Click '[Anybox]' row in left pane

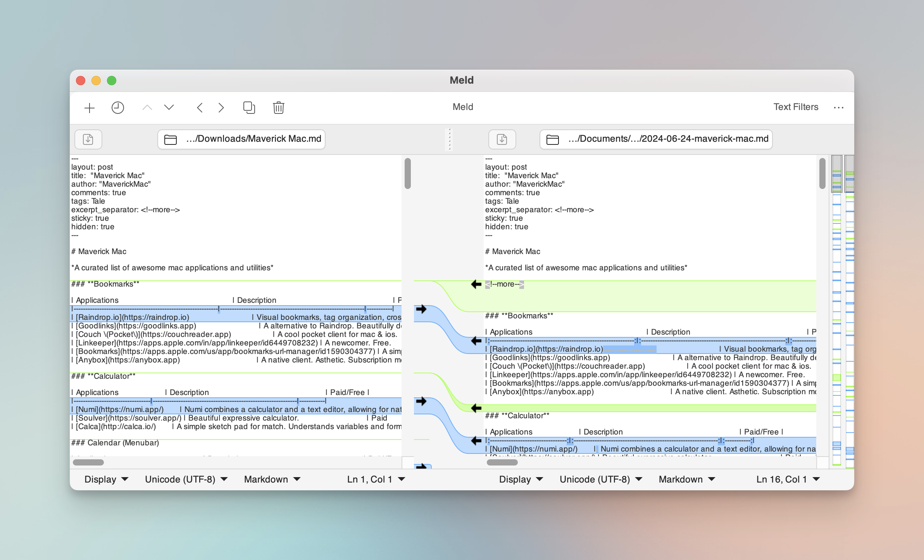pos(236,360)
